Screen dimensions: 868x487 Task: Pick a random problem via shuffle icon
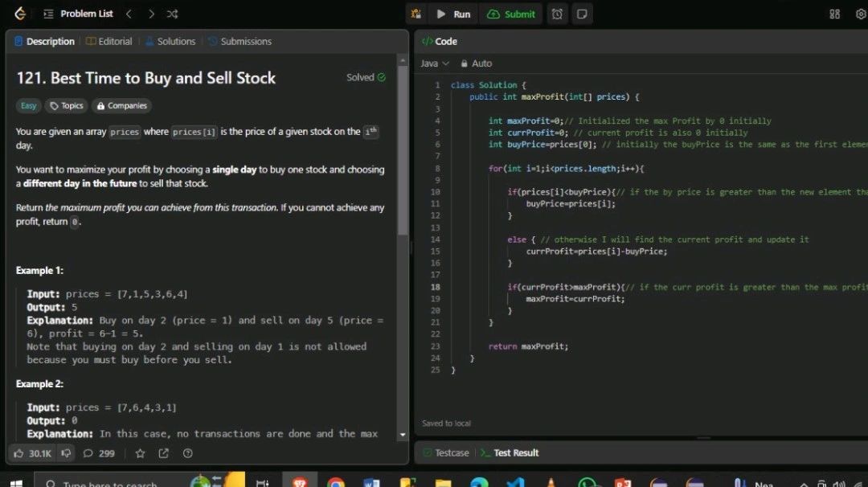click(x=172, y=14)
